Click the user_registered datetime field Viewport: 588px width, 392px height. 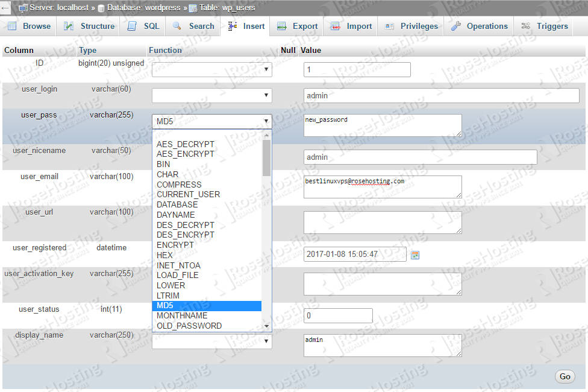click(x=355, y=254)
